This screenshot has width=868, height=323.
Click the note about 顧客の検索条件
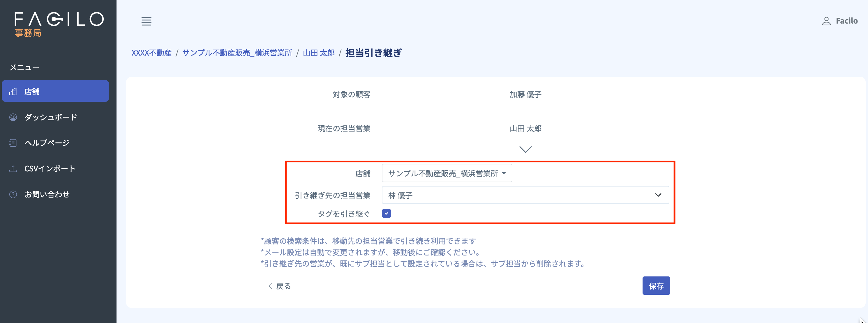coord(368,241)
